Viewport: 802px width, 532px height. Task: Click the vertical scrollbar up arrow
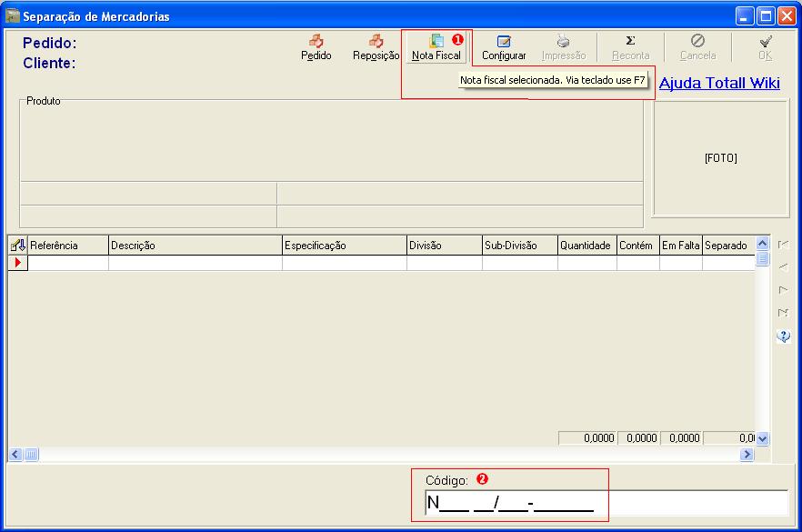762,244
